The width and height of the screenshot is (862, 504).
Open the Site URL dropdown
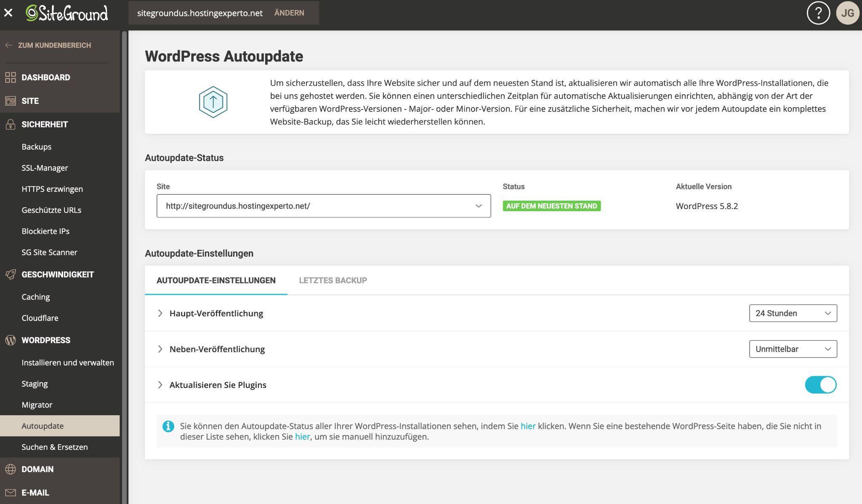point(324,206)
